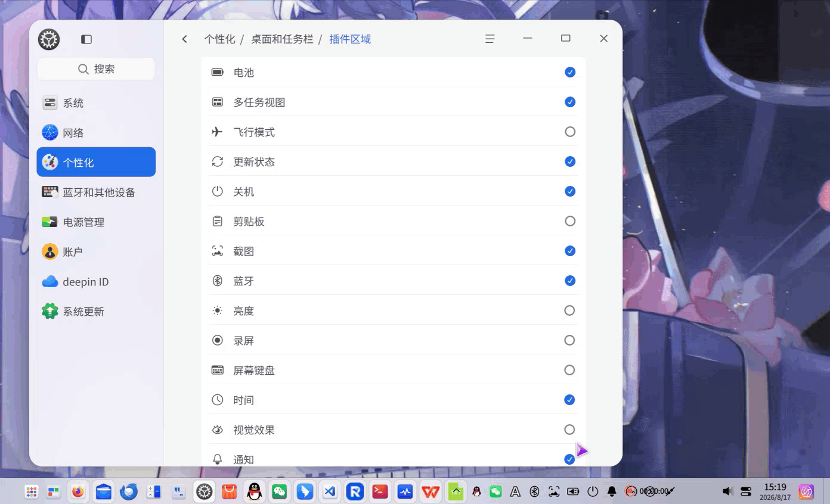Open 蓝牙和其他设备 in the sidebar
The width and height of the screenshot is (830, 504).
click(x=96, y=192)
